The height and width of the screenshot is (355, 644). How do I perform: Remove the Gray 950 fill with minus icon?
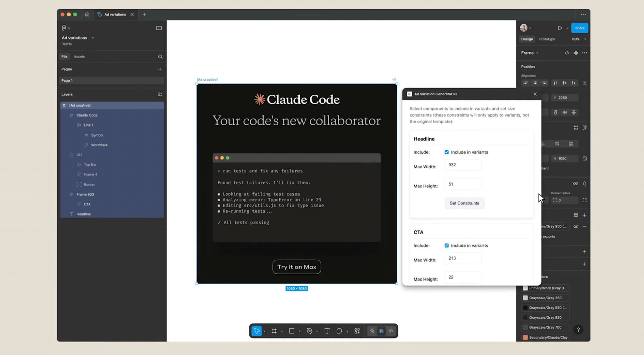coord(585,226)
